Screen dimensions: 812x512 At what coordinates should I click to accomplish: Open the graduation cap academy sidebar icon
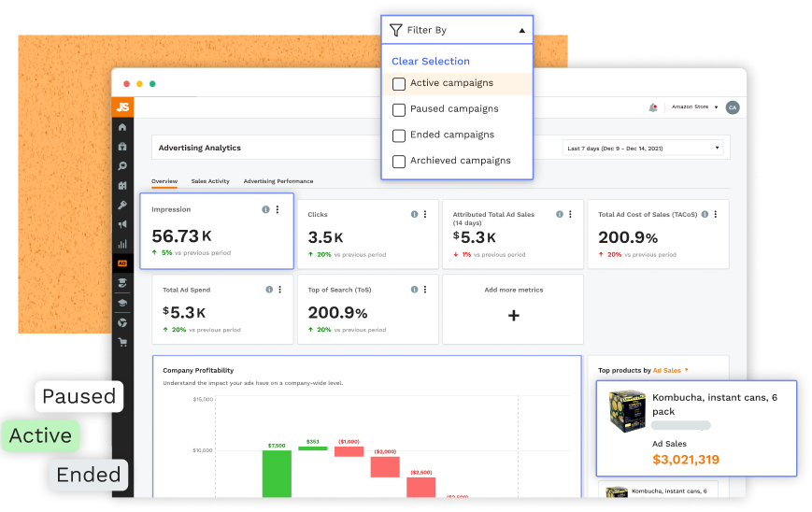click(x=122, y=303)
